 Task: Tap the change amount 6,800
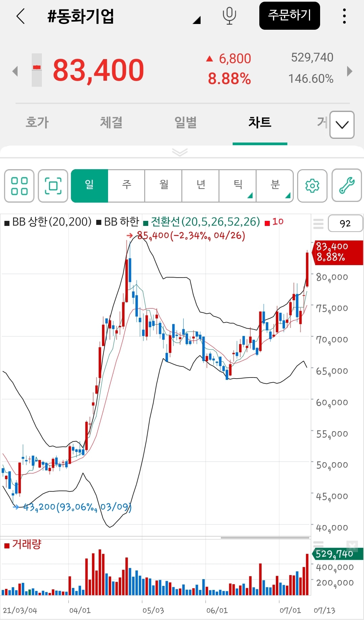pyautogui.click(x=235, y=58)
